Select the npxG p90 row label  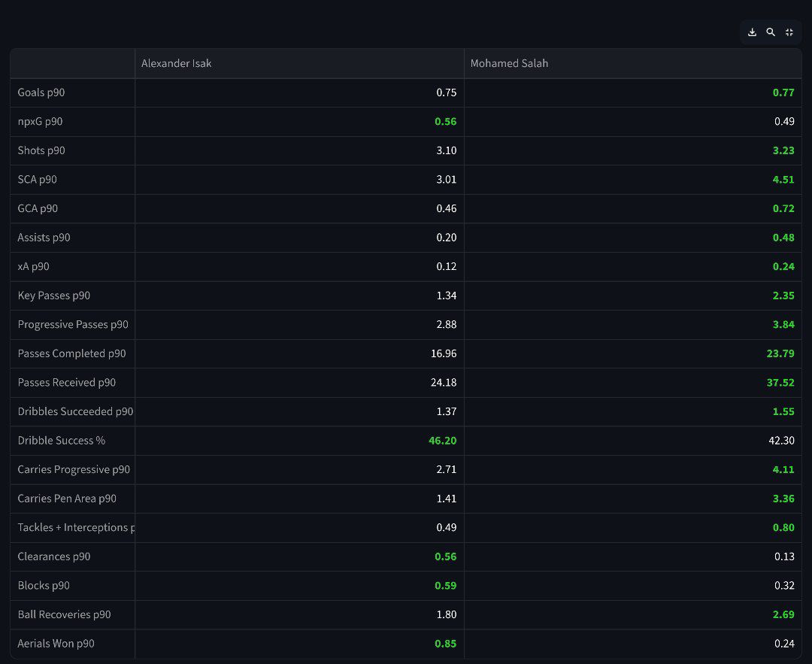tap(40, 122)
